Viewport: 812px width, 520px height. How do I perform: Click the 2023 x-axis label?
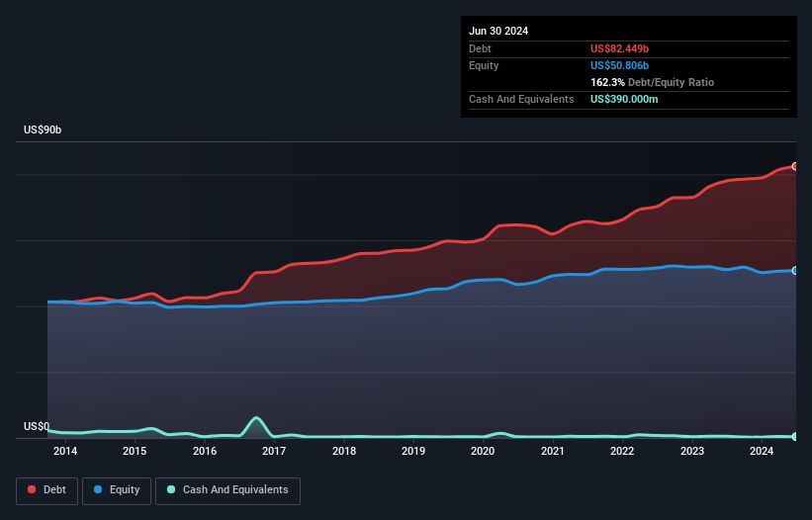coord(692,451)
